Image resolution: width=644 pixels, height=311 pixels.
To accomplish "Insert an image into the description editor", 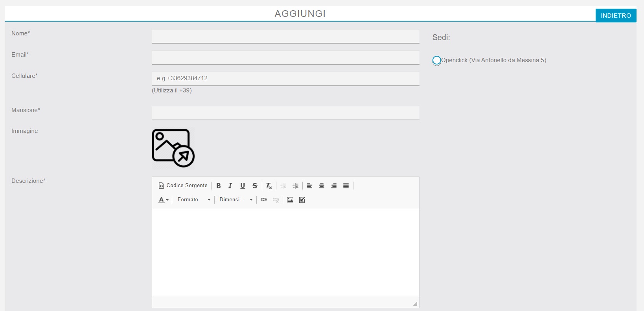I will click(x=290, y=200).
